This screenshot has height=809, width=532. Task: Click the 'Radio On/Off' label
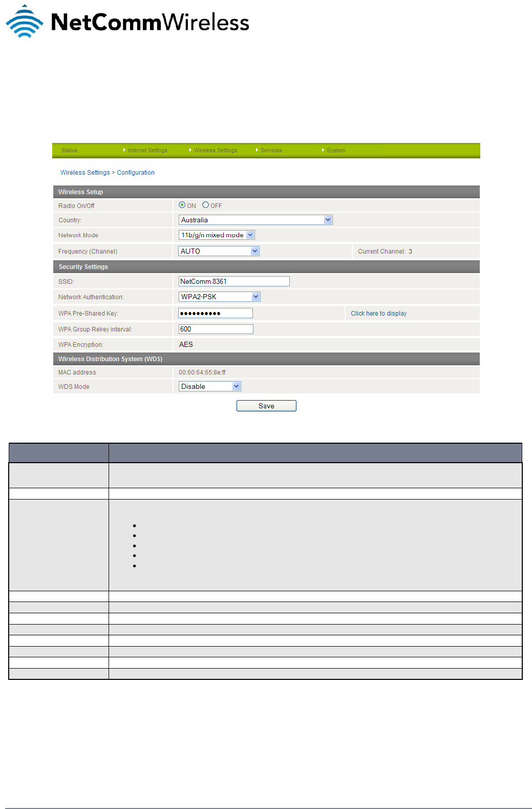tap(76, 206)
